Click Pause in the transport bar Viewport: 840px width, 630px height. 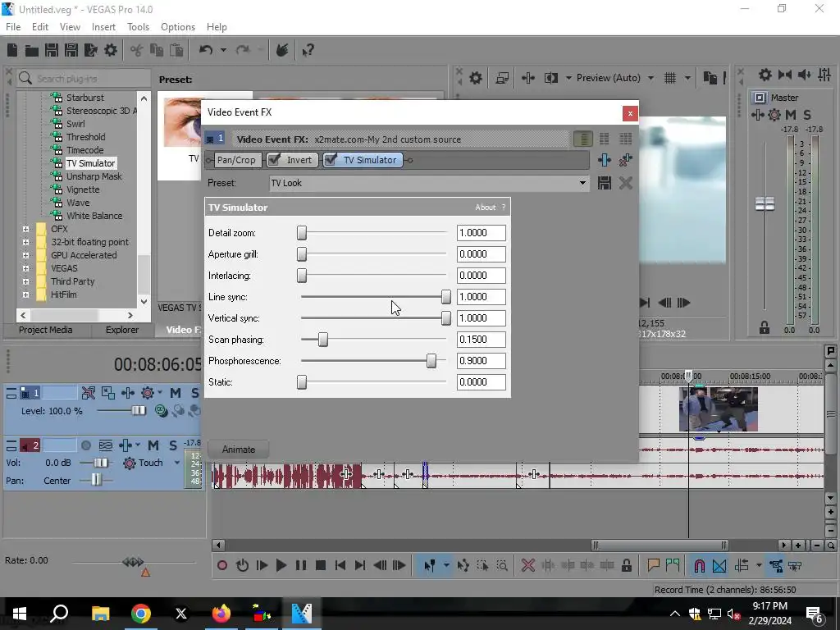click(x=301, y=565)
